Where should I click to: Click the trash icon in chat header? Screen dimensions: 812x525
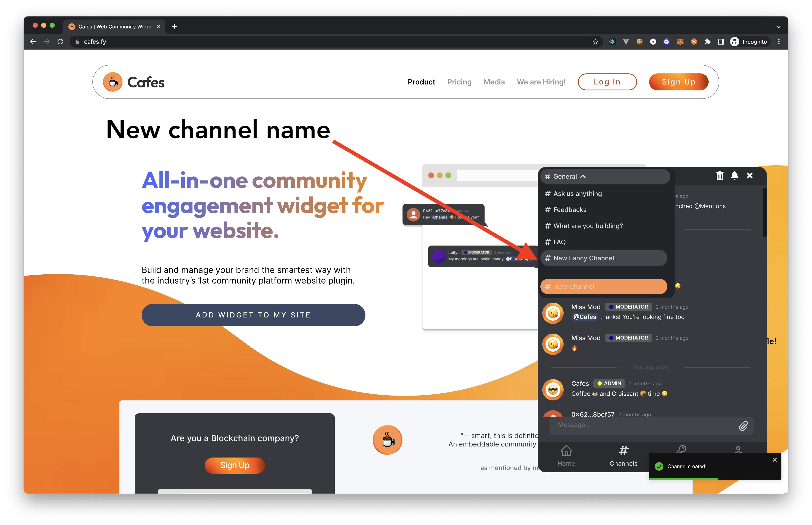720,175
